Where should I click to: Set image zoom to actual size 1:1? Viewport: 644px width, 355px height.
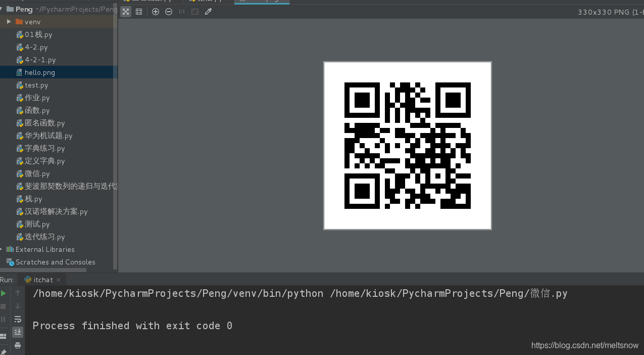click(x=182, y=12)
